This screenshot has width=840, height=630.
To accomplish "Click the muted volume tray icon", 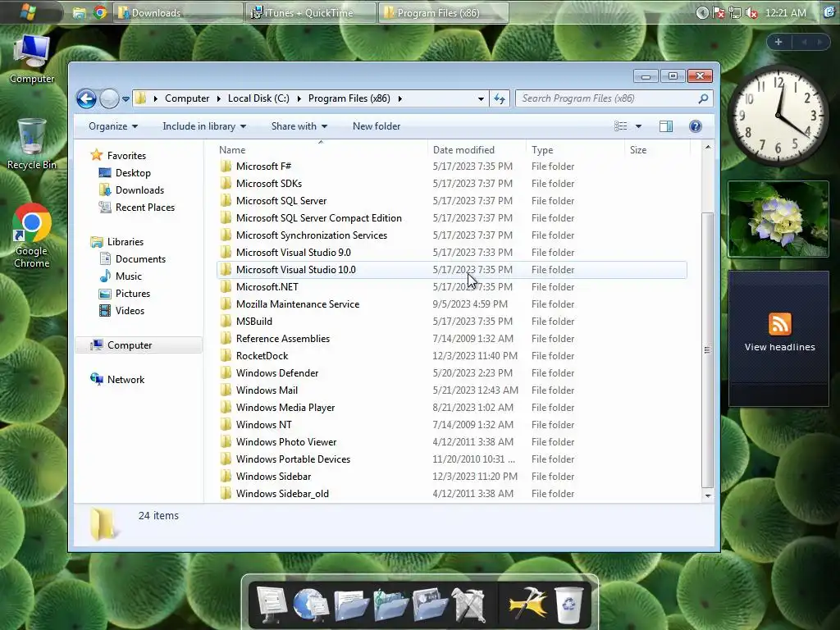I will click(751, 13).
